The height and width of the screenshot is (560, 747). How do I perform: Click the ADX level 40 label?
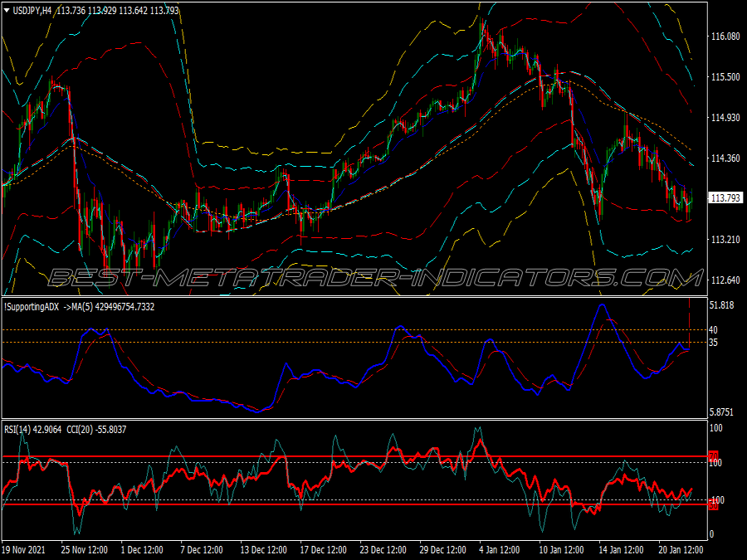point(713,329)
